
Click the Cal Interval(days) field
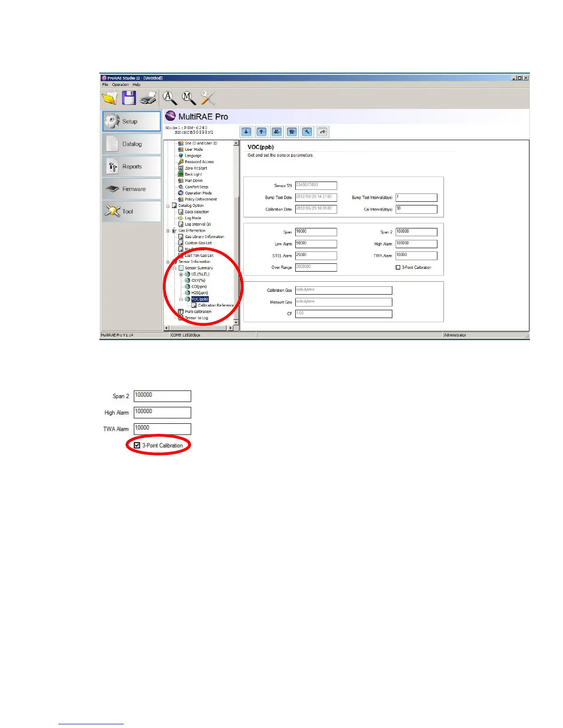click(416, 209)
